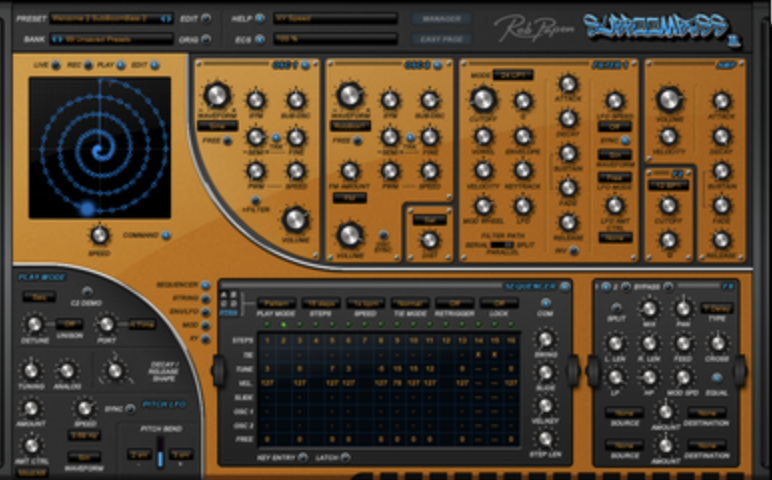772x480 pixels.
Task: Click sequencer step 1 cell
Action: tap(267, 340)
